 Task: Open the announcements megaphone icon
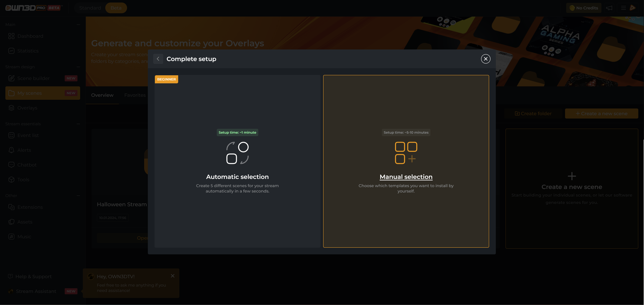coord(609,8)
